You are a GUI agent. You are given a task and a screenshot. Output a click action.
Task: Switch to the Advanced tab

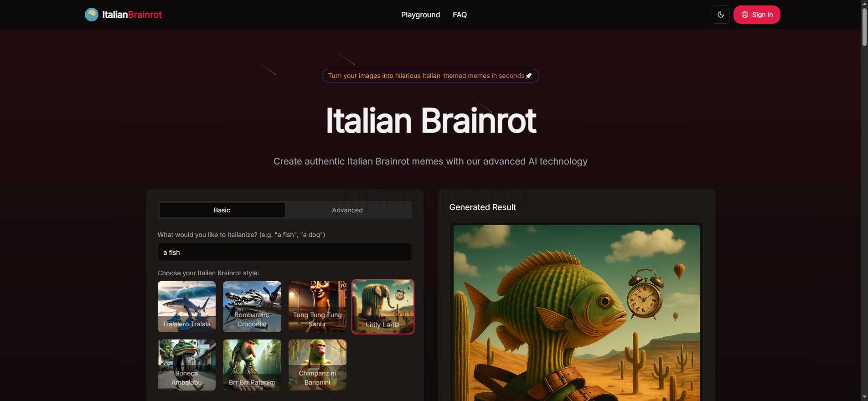pyautogui.click(x=347, y=210)
